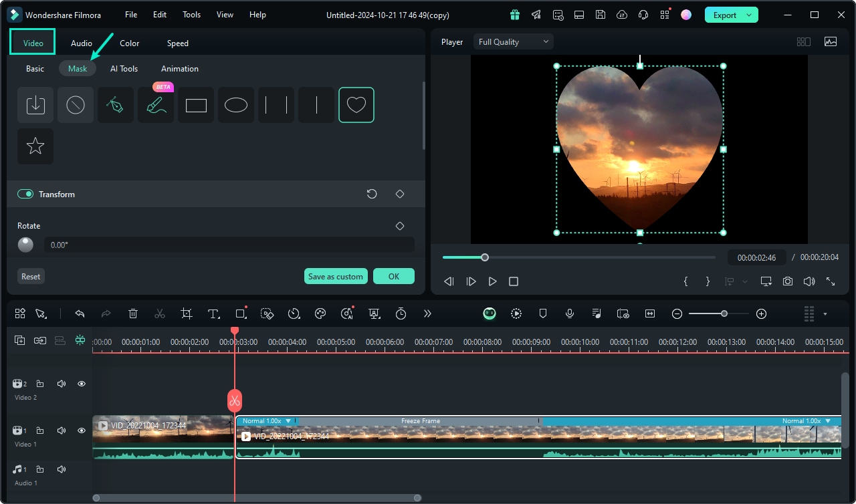Open the speed tool in timeline toolbar
The height and width of the screenshot is (504, 856).
[294, 313]
